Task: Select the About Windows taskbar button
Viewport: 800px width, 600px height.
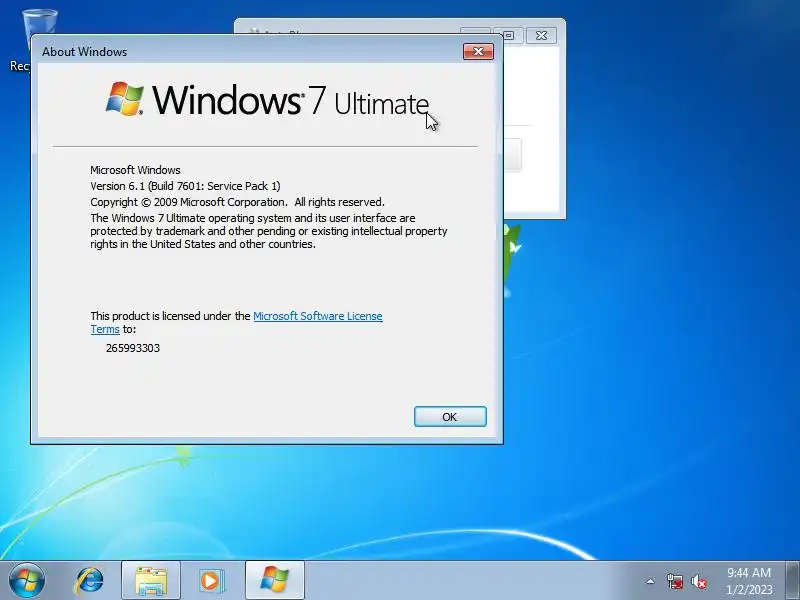Action: [274, 581]
